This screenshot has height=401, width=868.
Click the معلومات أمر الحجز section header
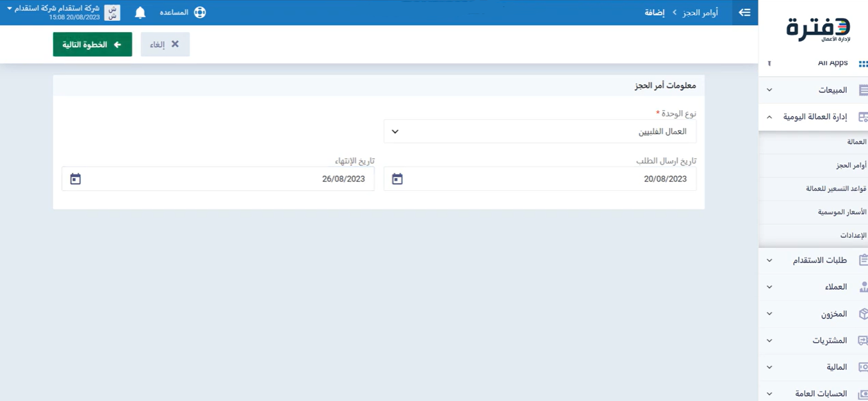click(665, 86)
